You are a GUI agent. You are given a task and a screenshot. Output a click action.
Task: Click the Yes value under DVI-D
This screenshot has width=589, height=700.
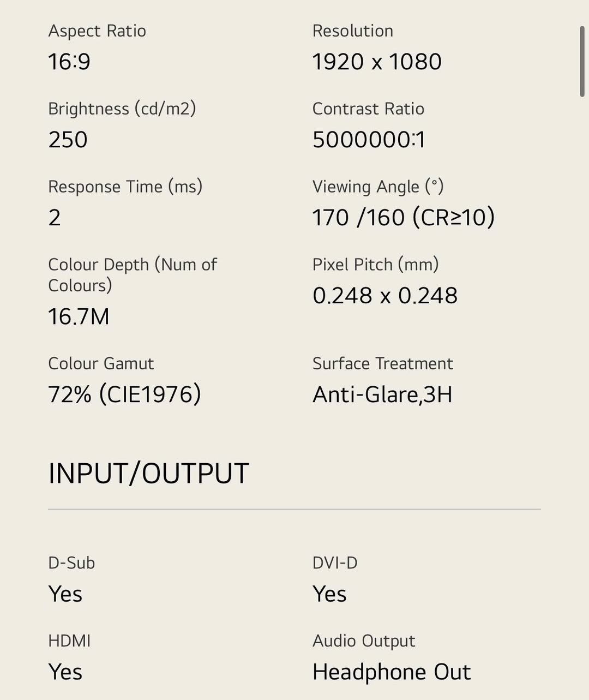coord(329,594)
